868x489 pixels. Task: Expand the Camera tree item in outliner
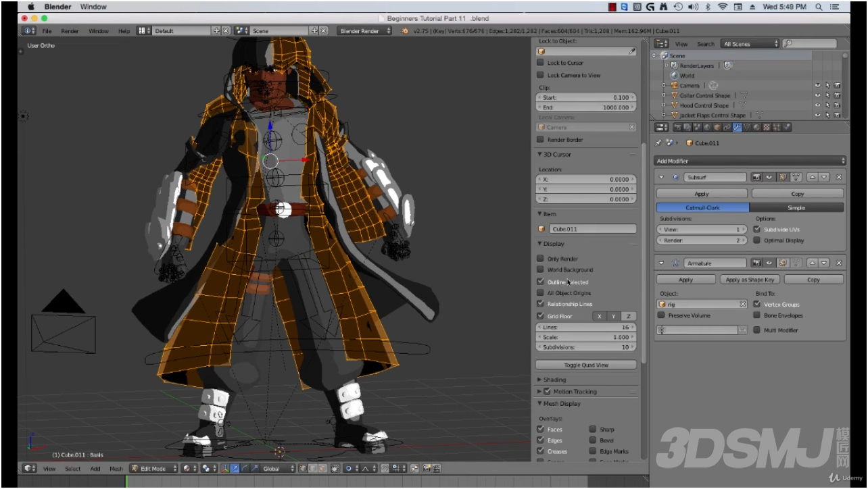pyautogui.click(x=664, y=86)
